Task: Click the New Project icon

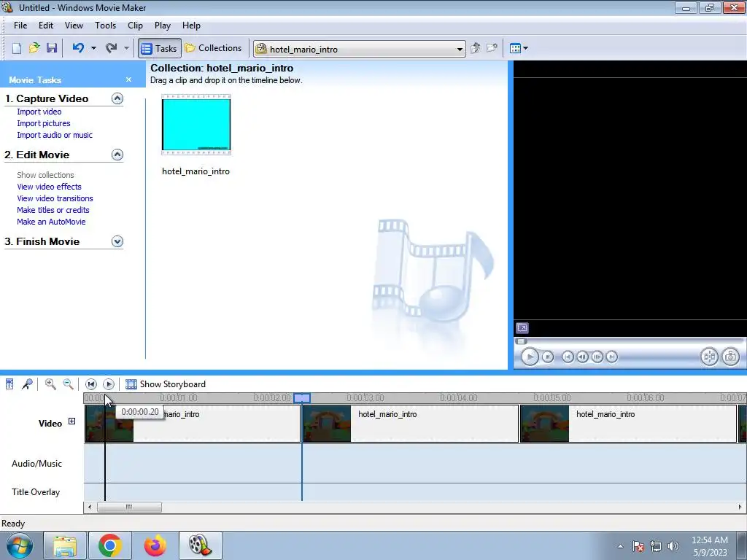Action: [17, 48]
